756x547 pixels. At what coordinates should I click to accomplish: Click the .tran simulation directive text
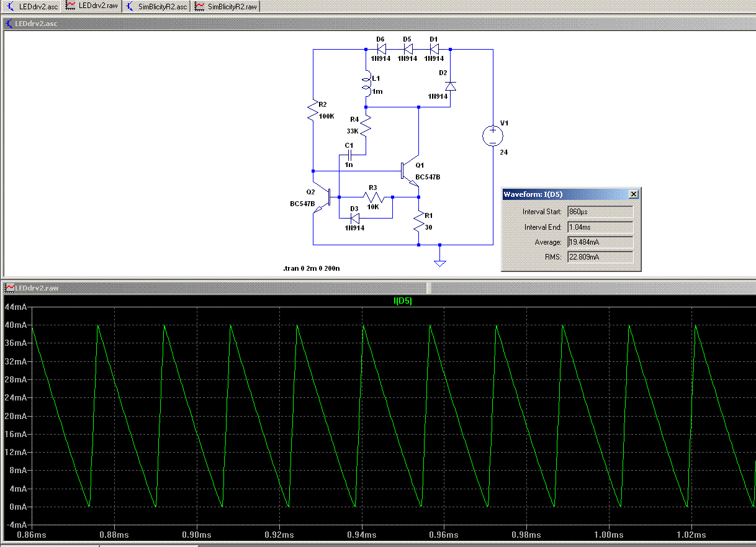click(x=313, y=269)
